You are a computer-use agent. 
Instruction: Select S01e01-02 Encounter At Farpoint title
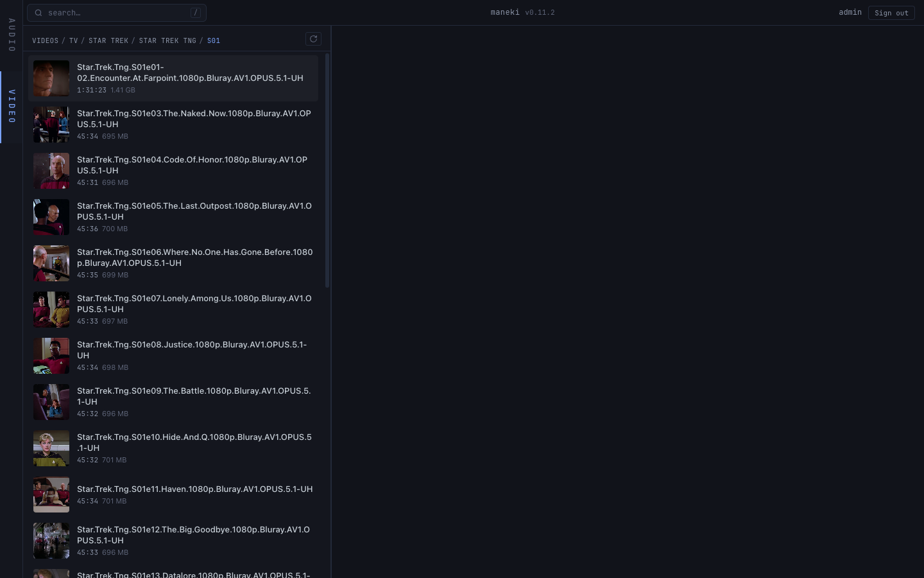190,73
